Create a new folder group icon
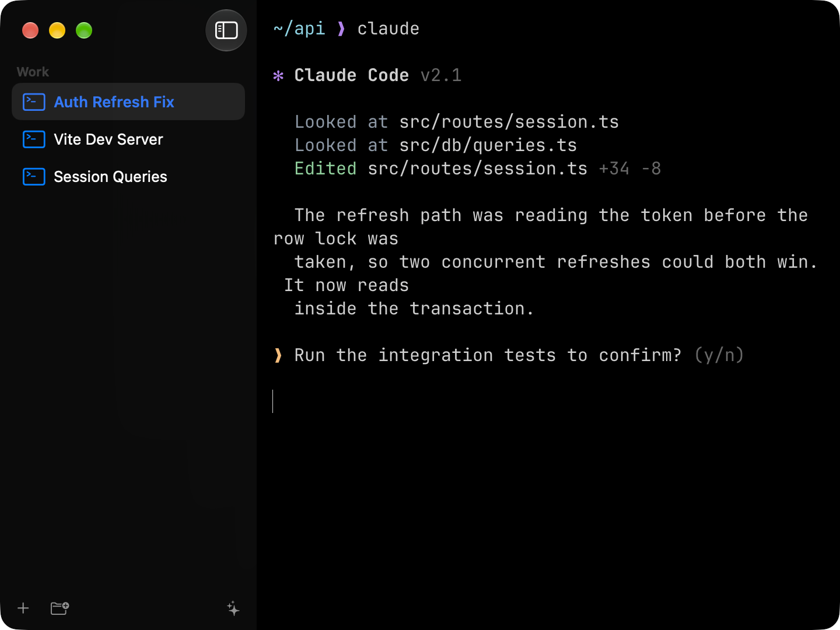Screen dimensions: 840x630 pyautogui.click(x=60, y=608)
